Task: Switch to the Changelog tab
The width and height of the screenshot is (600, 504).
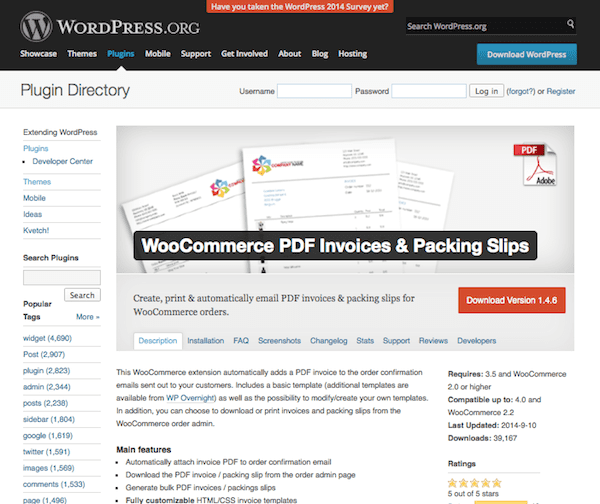Action: [329, 341]
